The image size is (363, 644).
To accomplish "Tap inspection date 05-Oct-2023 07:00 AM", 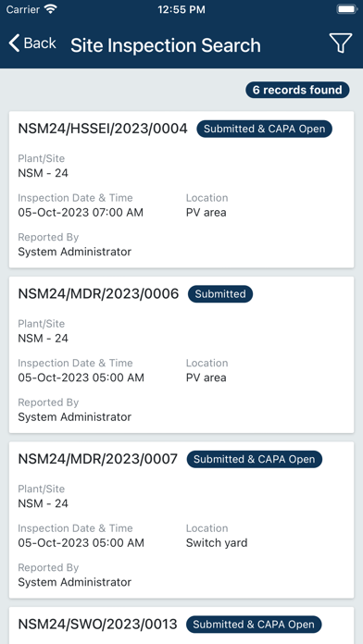I will tap(81, 213).
